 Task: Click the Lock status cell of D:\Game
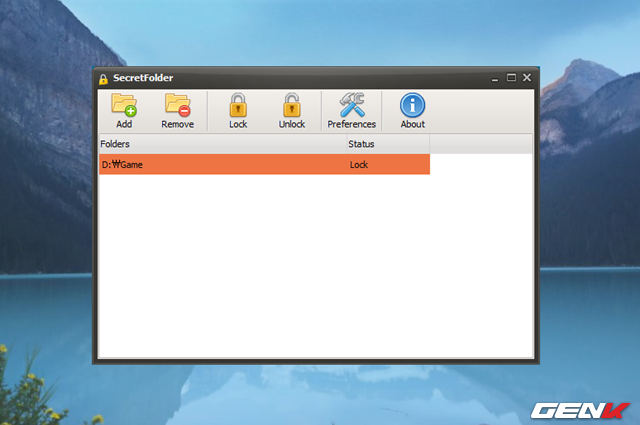click(360, 164)
